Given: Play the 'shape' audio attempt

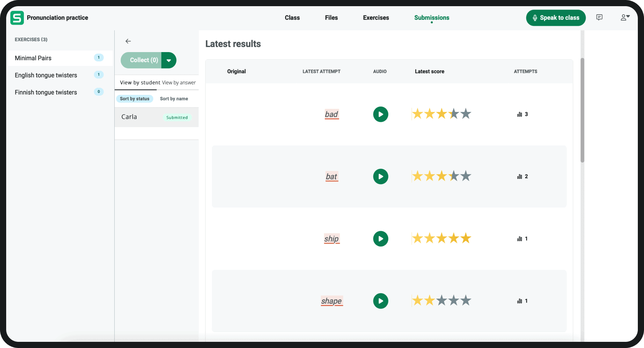Looking at the screenshot, I should (380, 301).
